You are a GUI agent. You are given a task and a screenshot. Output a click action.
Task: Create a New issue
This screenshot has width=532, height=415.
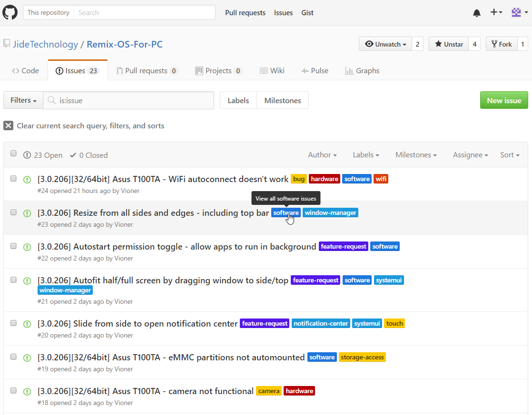click(x=504, y=100)
